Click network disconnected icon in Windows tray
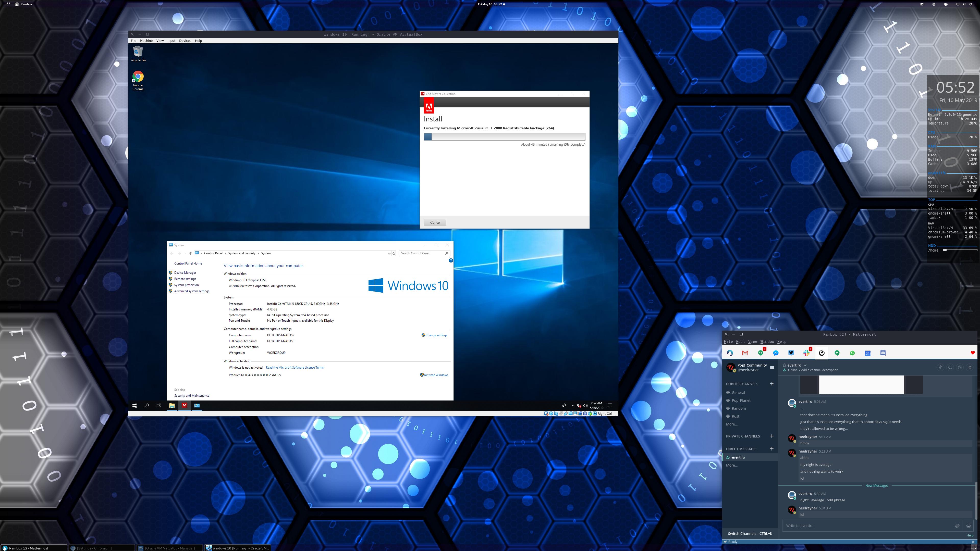The width and height of the screenshot is (980, 551). pyautogui.click(x=579, y=406)
